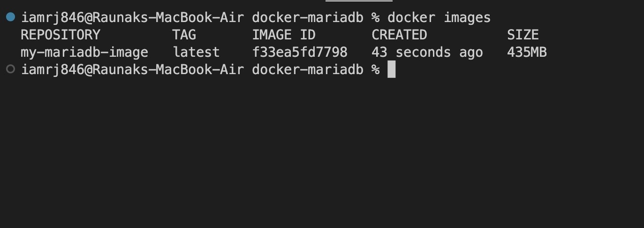Click the 435MB size value
Viewport: 644px width, 228px height.
[x=527, y=52]
